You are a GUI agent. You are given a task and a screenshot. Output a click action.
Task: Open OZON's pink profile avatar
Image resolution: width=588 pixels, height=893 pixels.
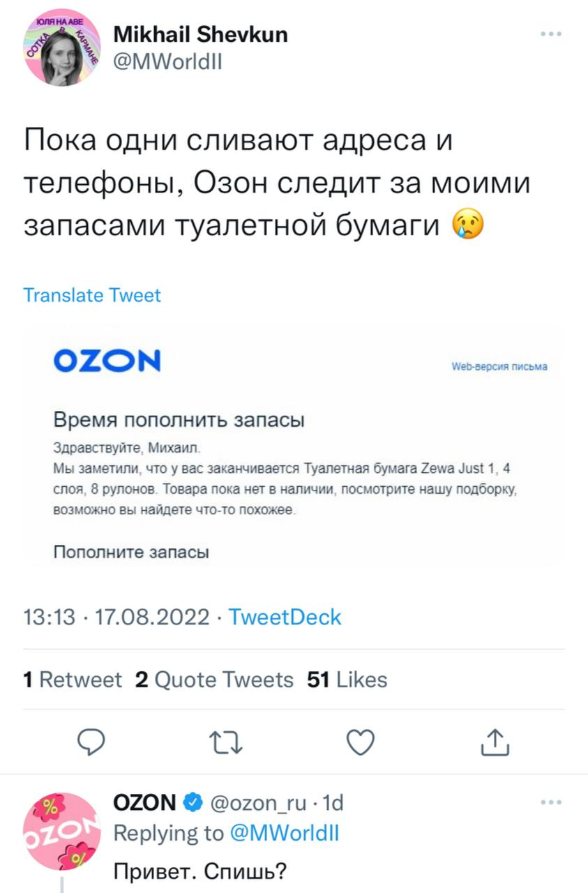click(x=62, y=830)
